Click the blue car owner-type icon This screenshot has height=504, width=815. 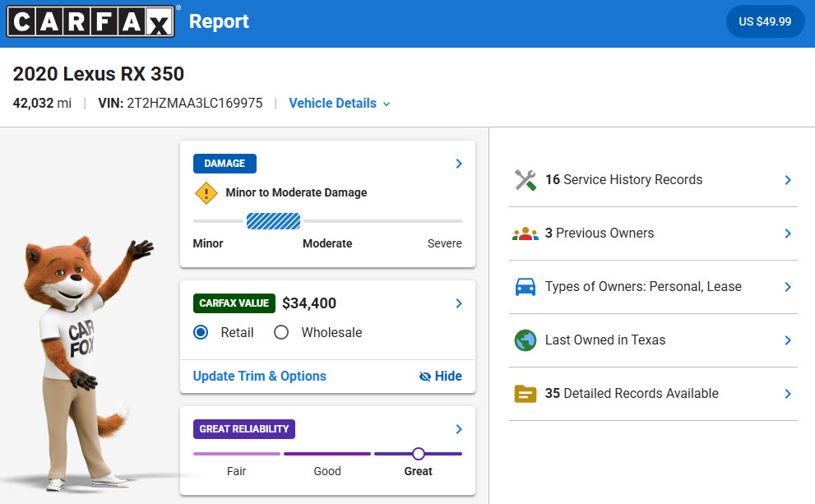pos(526,287)
